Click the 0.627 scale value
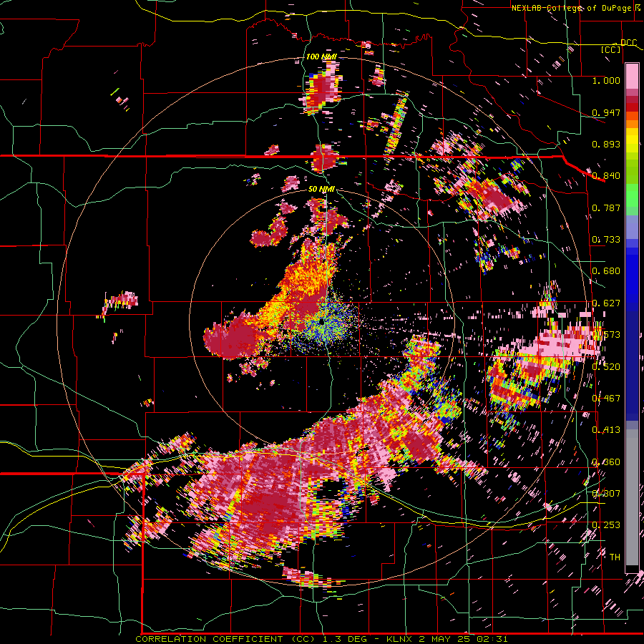 (606, 303)
